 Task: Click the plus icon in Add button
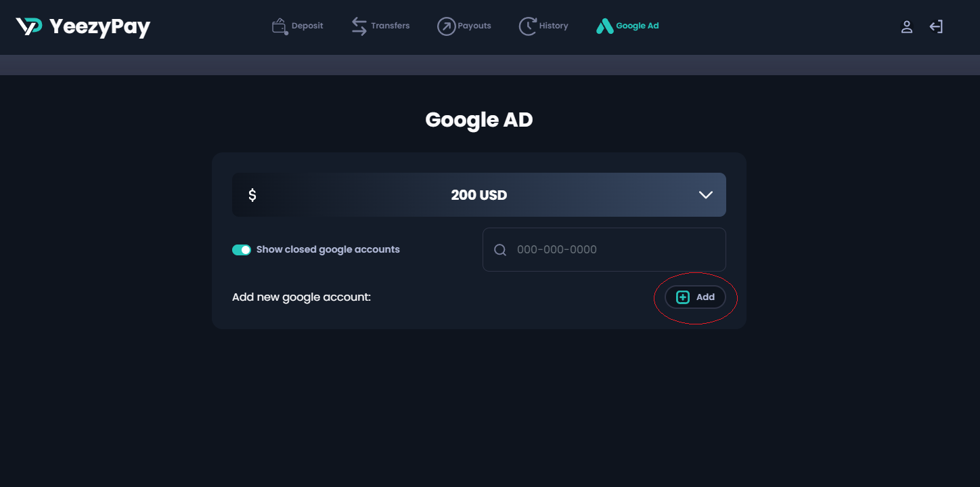tap(683, 297)
